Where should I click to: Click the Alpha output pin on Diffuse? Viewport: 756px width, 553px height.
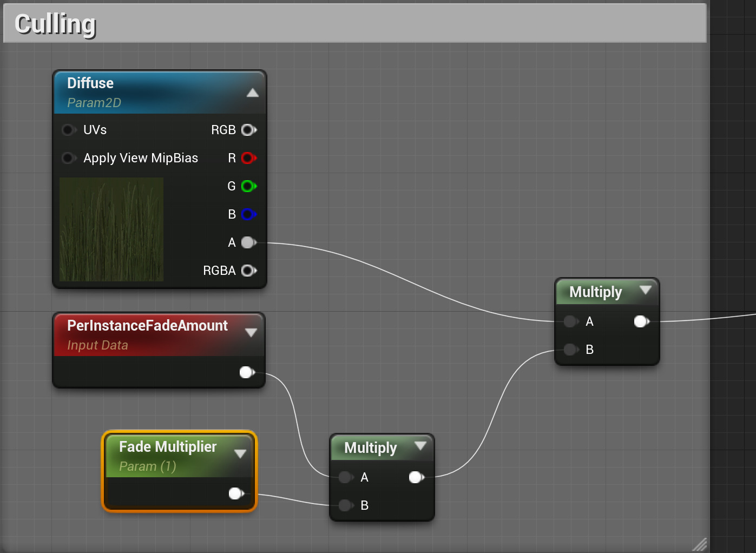[247, 242]
